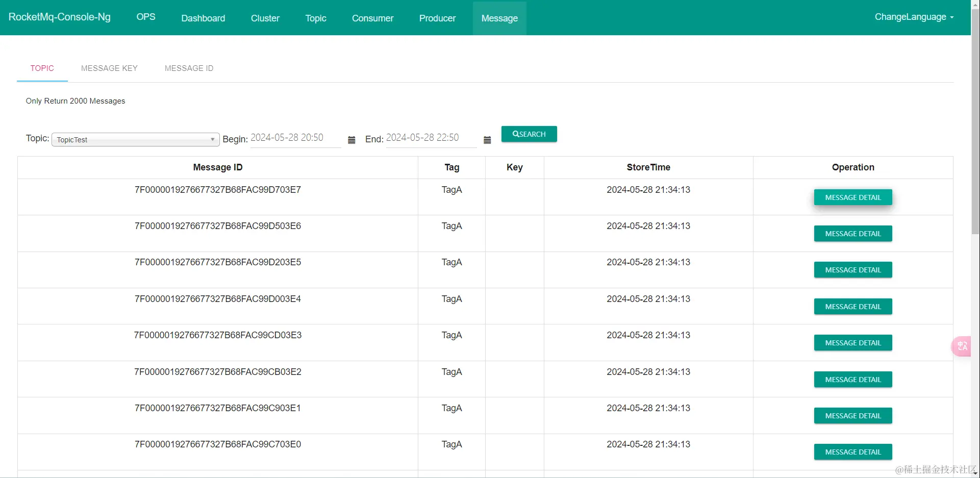The width and height of the screenshot is (980, 478).
Task: Open Message Detail for ID ending CD03E3
Action: tap(853, 343)
